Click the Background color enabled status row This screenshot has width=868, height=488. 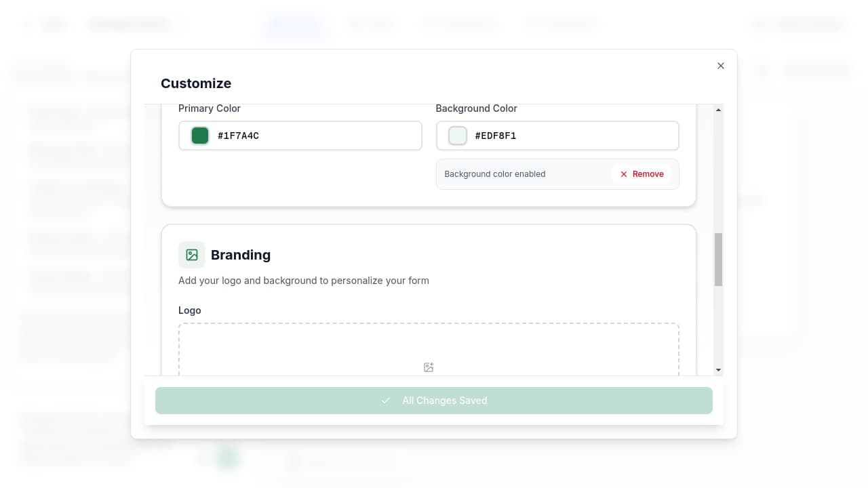494,174
